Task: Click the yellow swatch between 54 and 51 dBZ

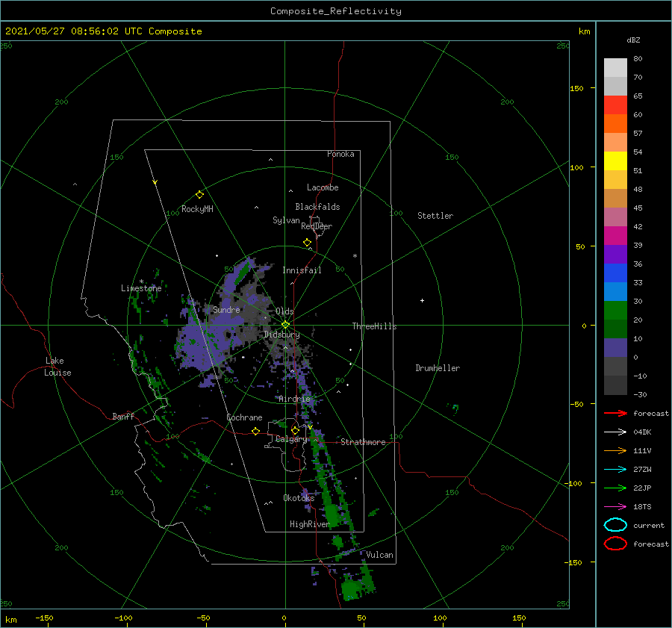Action: click(615, 161)
